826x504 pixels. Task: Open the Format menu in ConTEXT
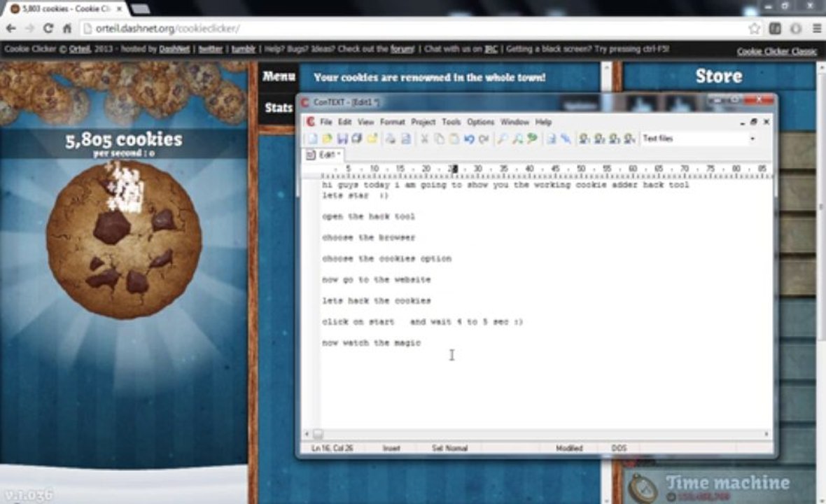(393, 122)
